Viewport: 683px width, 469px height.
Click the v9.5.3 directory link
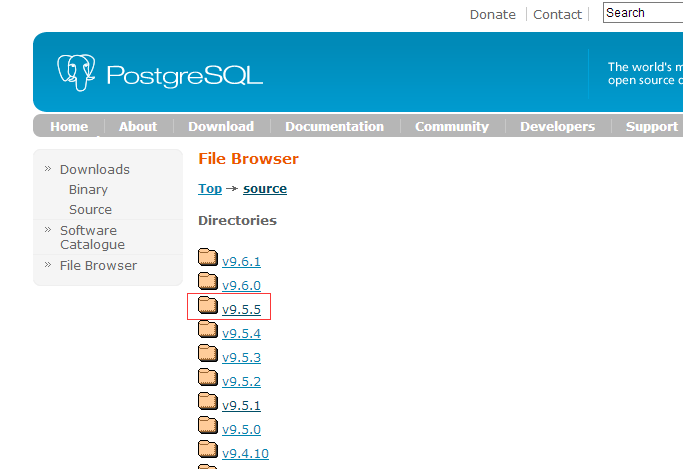(241, 357)
